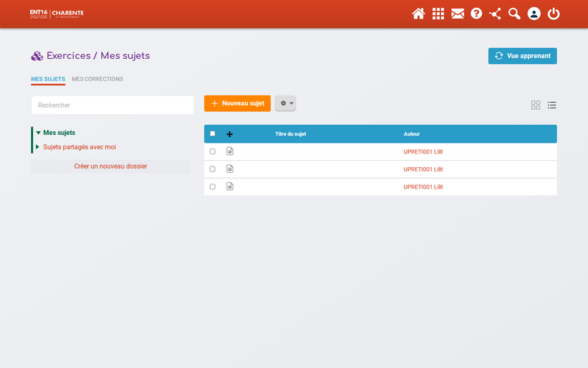This screenshot has height=368, width=588.
Task: Check the select-all checkbox in header
Action: click(213, 133)
